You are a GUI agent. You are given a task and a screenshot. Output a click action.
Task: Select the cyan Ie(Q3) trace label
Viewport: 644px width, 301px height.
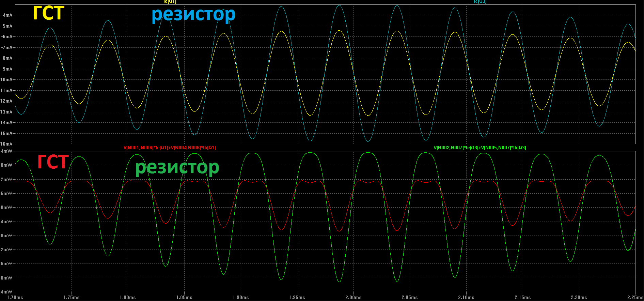480,2
